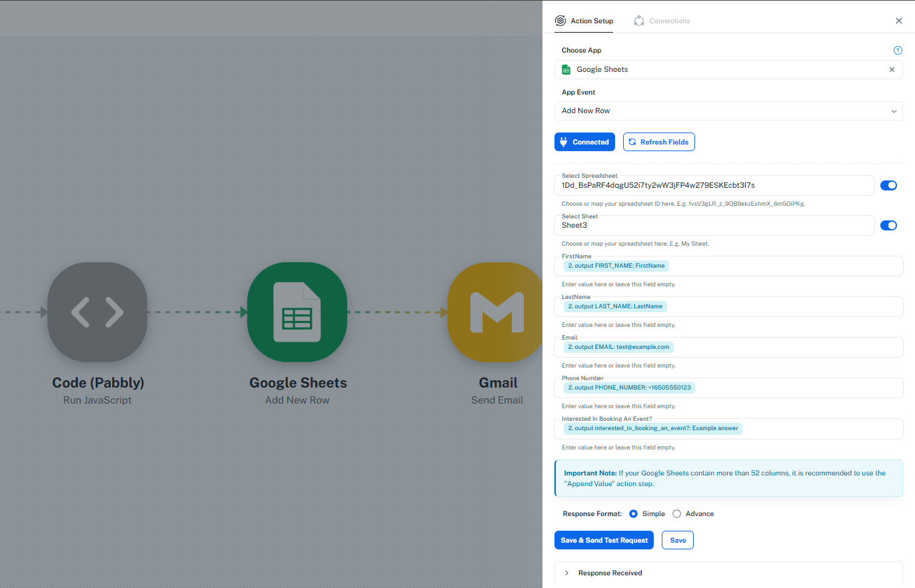Switch to the Action Setup tab
This screenshot has width=915, height=588.
(x=591, y=21)
